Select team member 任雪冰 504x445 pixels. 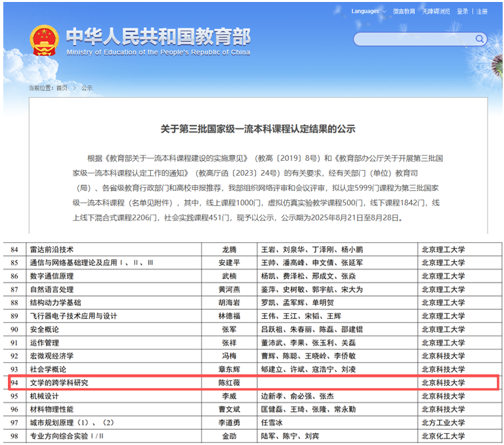click(x=272, y=423)
